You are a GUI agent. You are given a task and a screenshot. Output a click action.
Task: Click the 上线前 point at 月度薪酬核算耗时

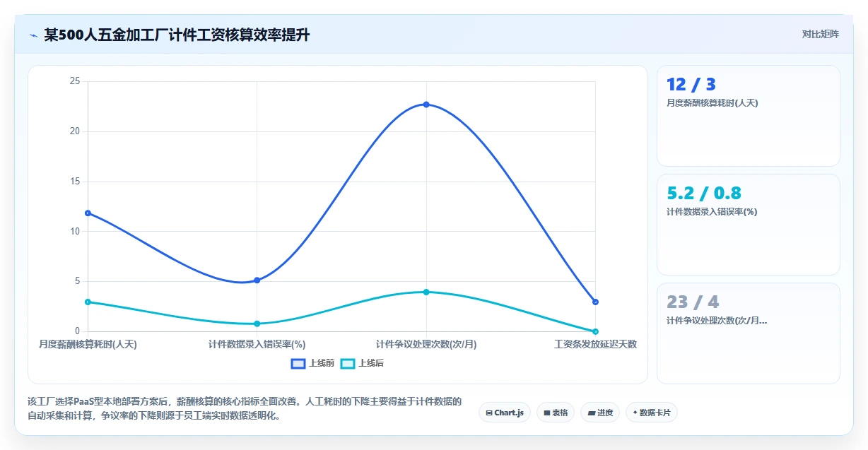pyautogui.click(x=88, y=213)
